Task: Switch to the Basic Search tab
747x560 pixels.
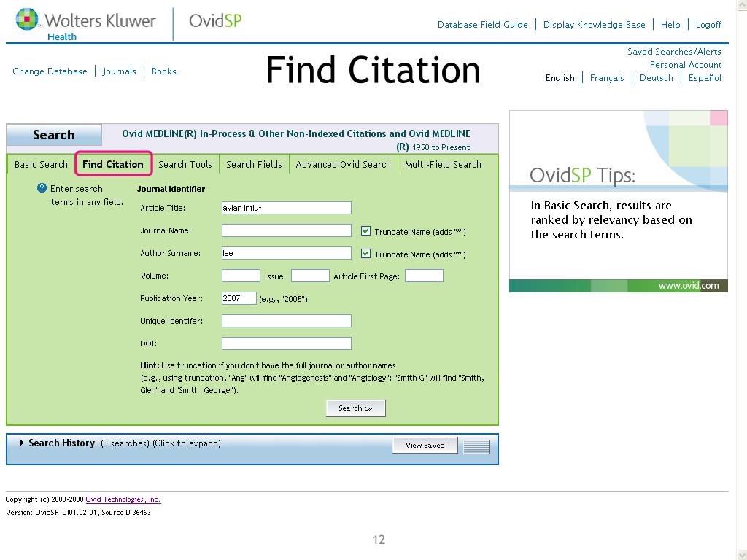Action: 41,164
